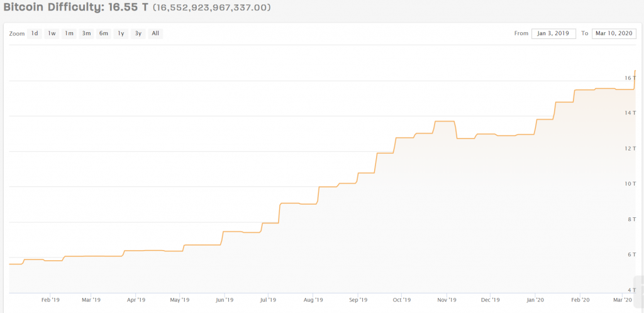Zoom out to 3y range

138,33
